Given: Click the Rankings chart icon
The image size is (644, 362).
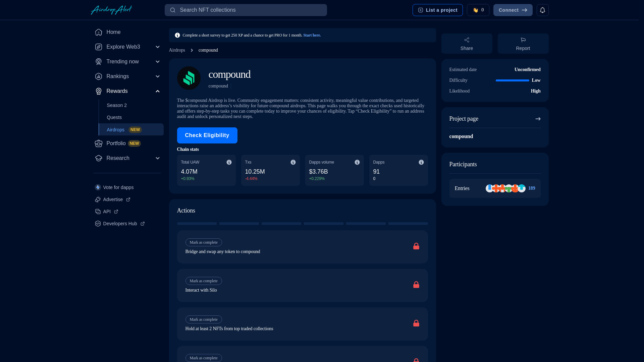Looking at the screenshot, I should click(x=98, y=76).
